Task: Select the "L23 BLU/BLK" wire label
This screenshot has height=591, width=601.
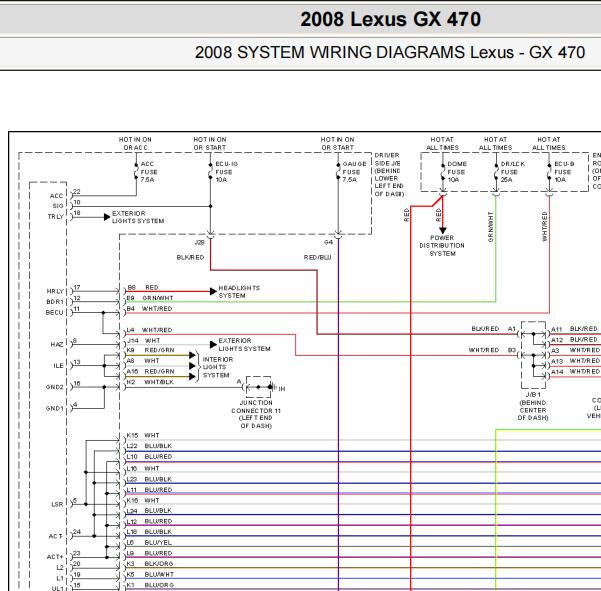Action: (149, 479)
